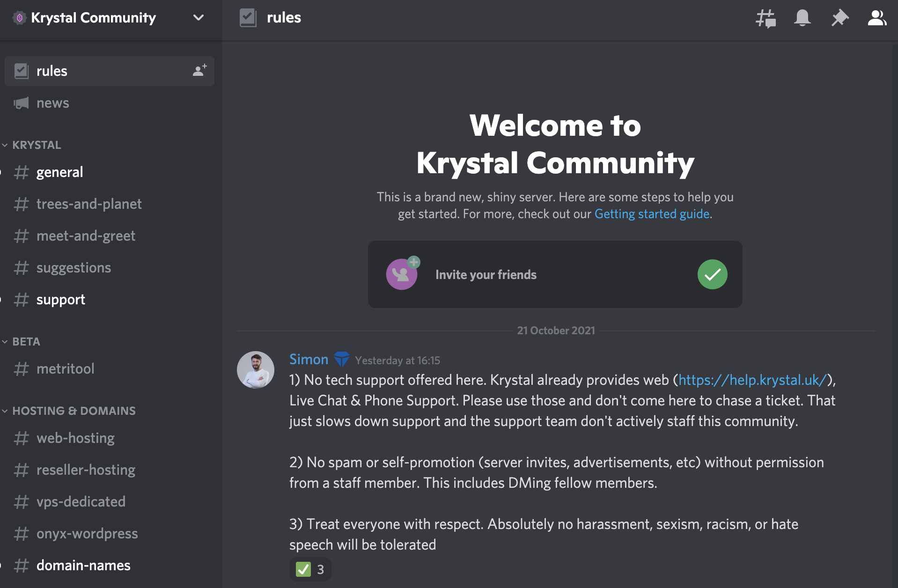Open the onyx-wordpress channel
The height and width of the screenshot is (588, 898).
110,534
